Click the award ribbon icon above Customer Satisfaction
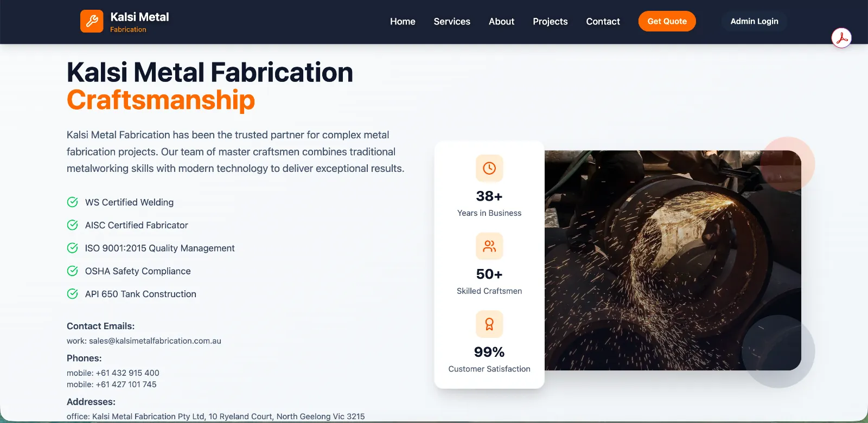 tap(489, 324)
